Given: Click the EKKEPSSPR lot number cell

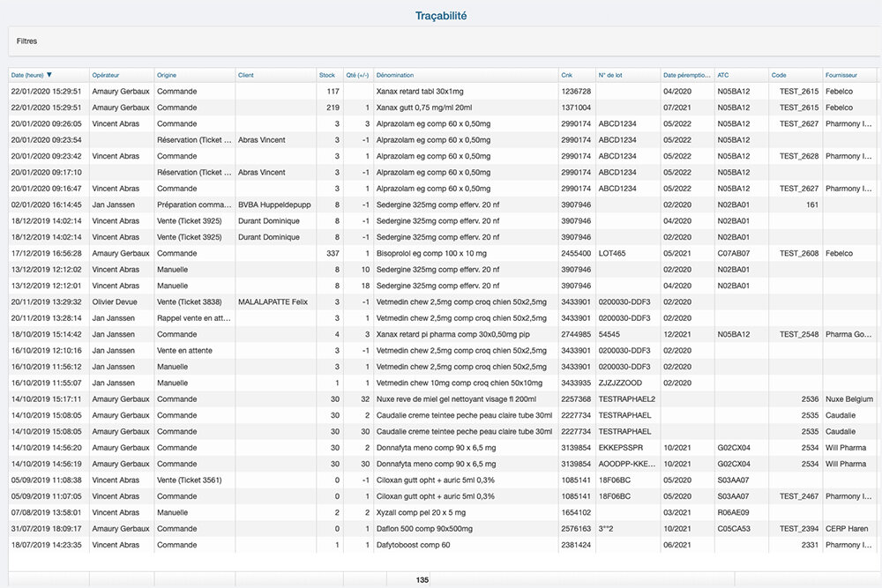Looking at the screenshot, I should point(620,448).
